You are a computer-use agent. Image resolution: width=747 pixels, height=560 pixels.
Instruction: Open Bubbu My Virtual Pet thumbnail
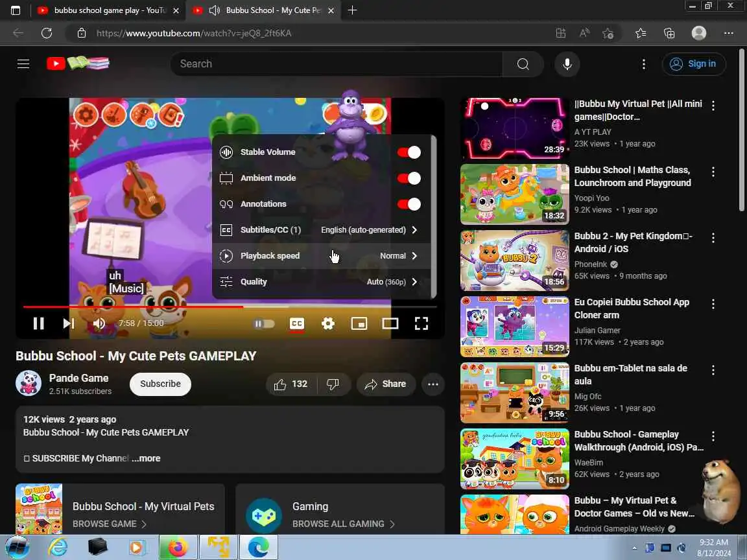point(514,128)
